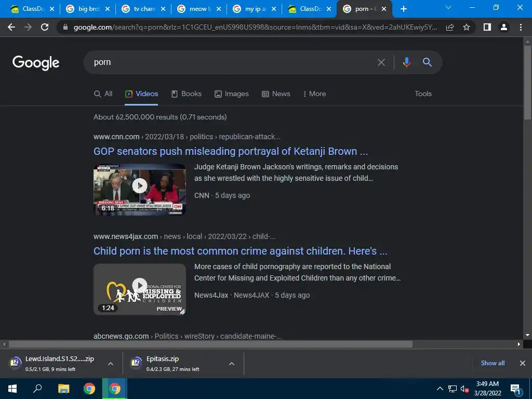This screenshot has width=532, height=399.
Task: Open the first Chrome taskbar icon
Action: click(x=89, y=389)
